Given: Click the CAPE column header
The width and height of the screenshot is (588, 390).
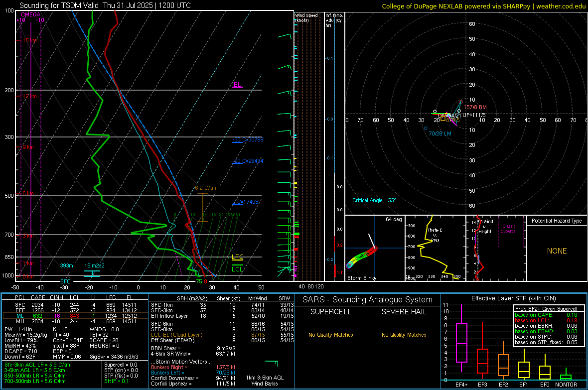Looking at the screenshot, I should pos(38,298).
